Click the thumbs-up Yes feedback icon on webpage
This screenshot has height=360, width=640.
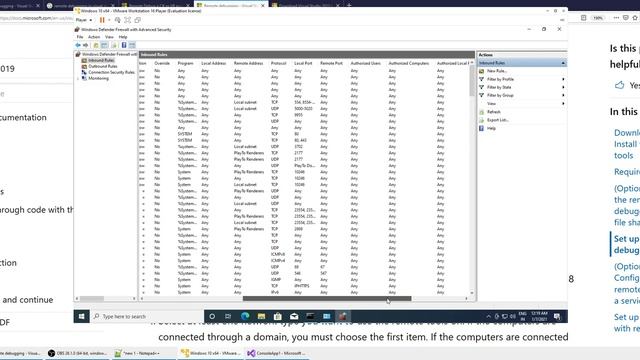[x=620, y=85]
